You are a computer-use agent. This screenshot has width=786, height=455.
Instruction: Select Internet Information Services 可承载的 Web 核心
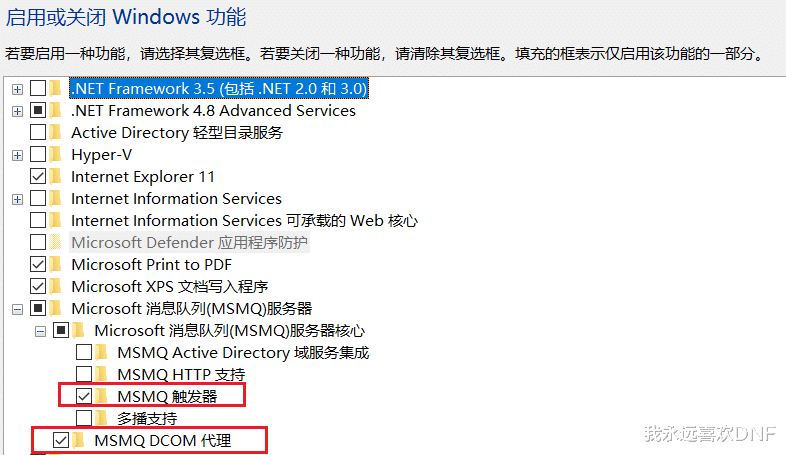point(244,221)
